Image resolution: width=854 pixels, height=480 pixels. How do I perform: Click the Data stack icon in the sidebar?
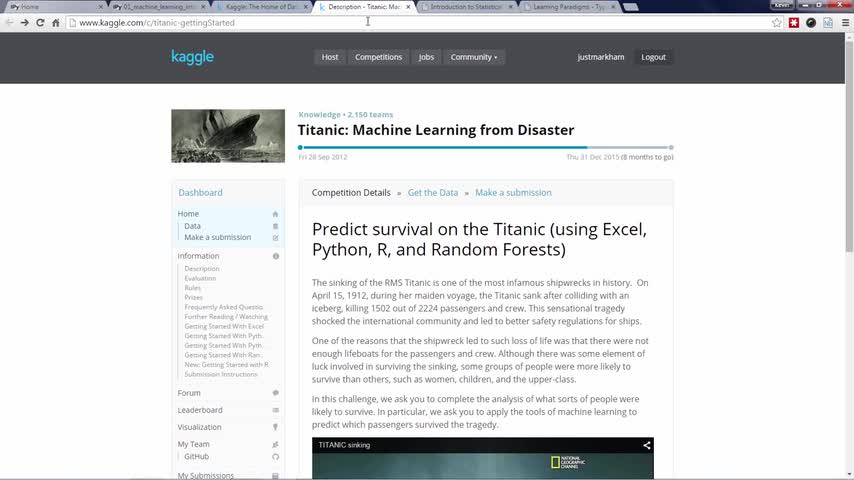tap(275, 226)
